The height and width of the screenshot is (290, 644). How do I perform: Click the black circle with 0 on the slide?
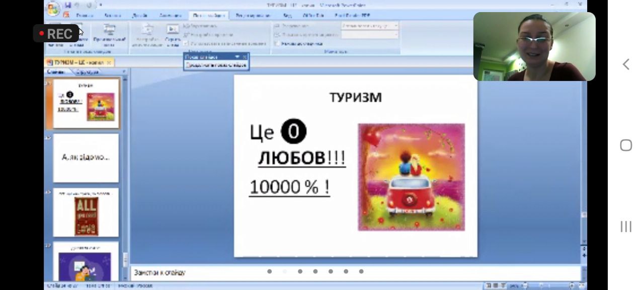(x=294, y=131)
